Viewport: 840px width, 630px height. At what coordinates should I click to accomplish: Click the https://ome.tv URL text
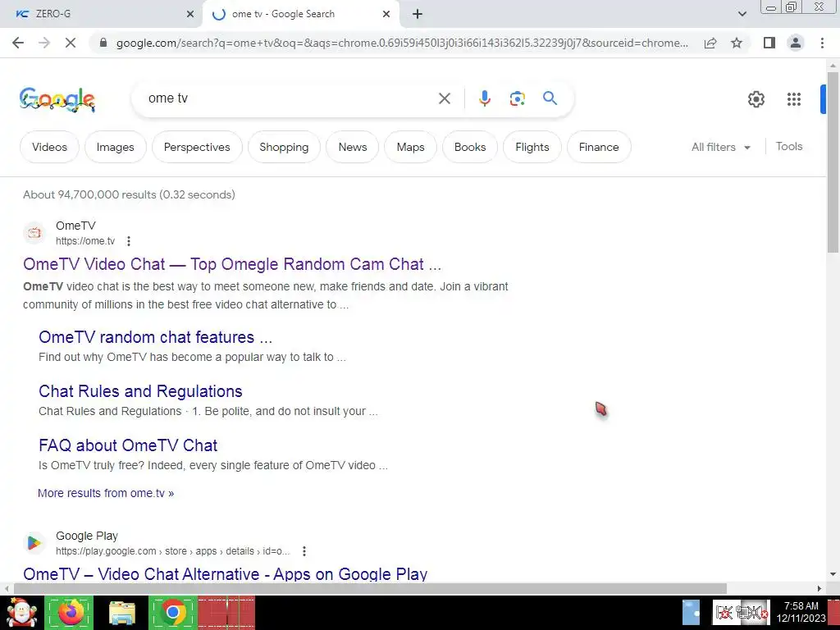tap(85, 241)
